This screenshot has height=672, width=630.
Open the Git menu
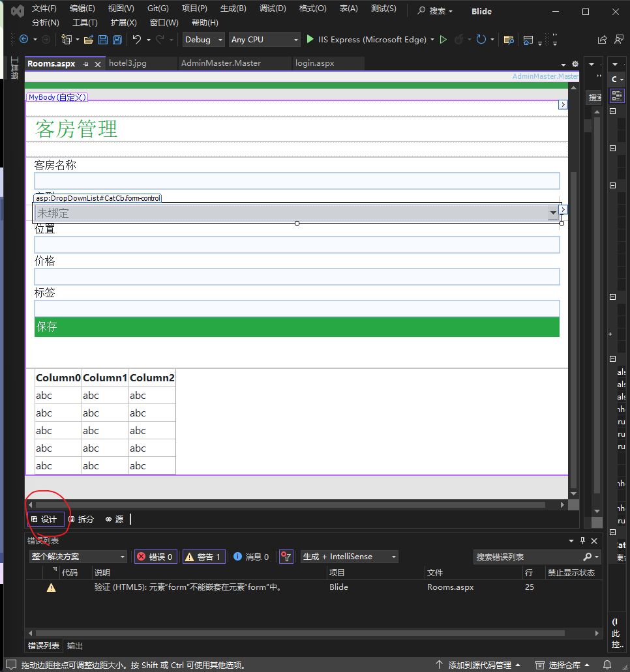158,8
